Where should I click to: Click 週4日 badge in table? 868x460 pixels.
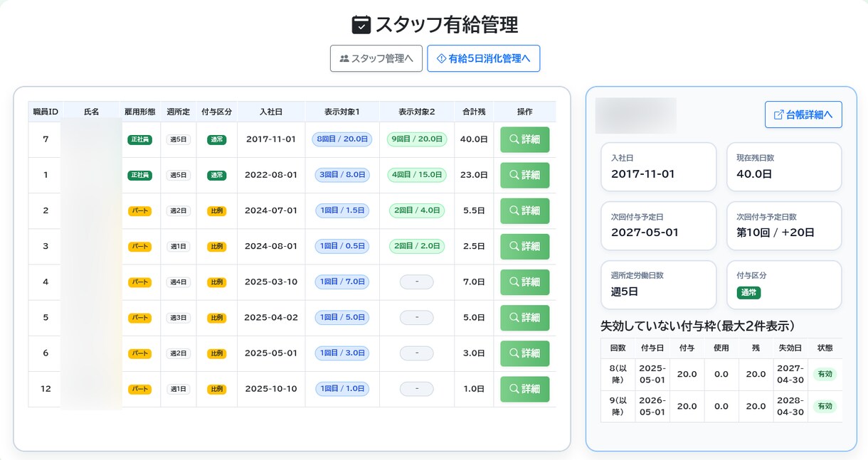(x=179, y=282)
